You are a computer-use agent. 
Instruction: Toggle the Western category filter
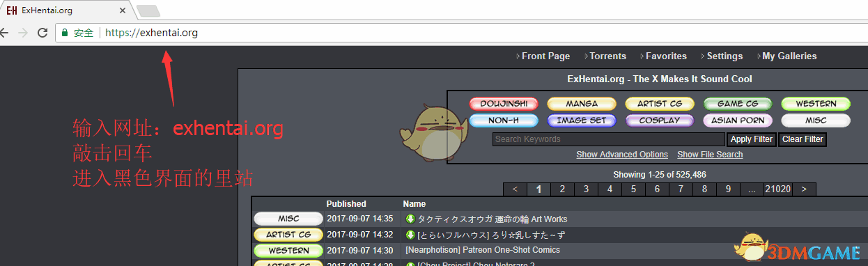(816, 104)
